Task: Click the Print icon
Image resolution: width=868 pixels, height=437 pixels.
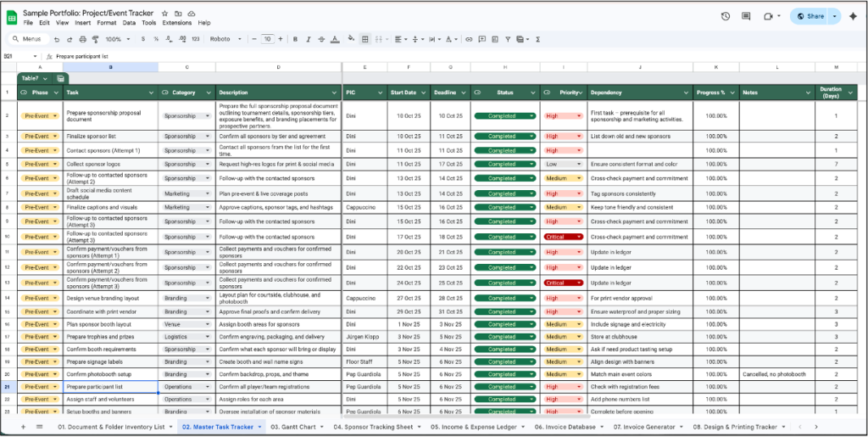Action: [x=81, y=39]
